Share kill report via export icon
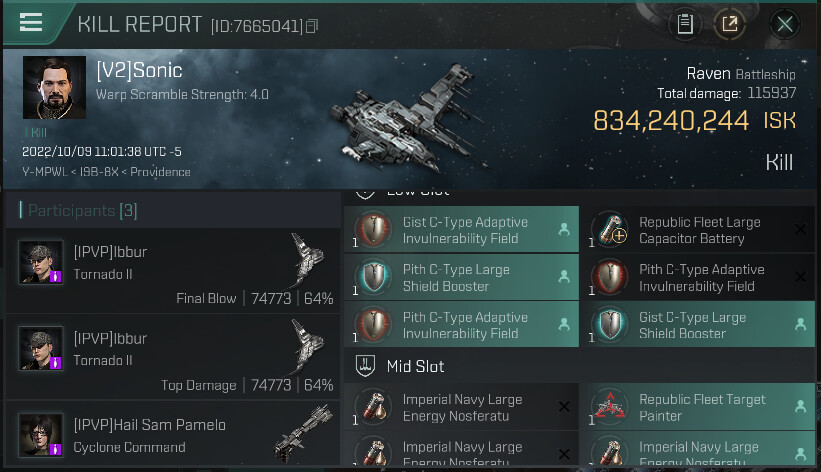 click(729, 24)
